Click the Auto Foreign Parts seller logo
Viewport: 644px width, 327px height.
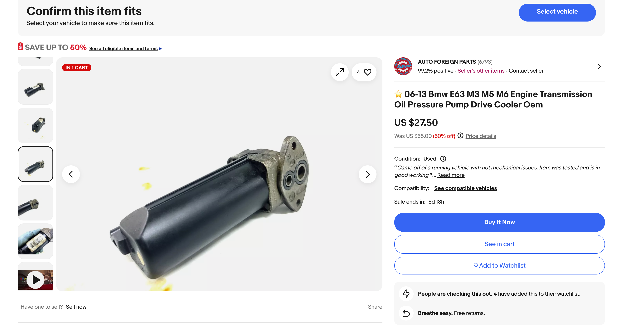403,66
